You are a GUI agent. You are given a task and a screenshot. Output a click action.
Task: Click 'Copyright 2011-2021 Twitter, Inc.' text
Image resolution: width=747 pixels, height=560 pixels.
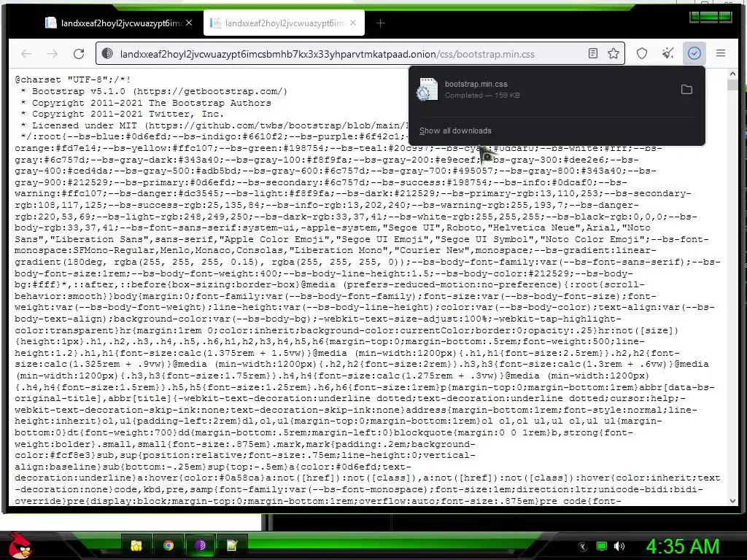click(122, 114)
